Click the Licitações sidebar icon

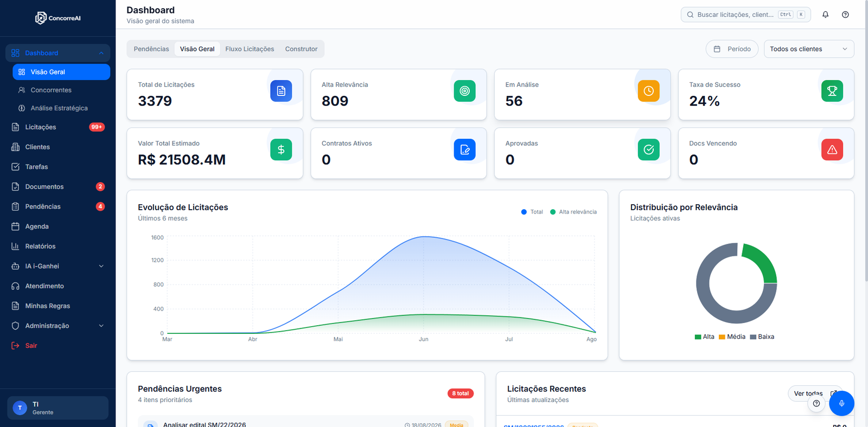point(15,127)
